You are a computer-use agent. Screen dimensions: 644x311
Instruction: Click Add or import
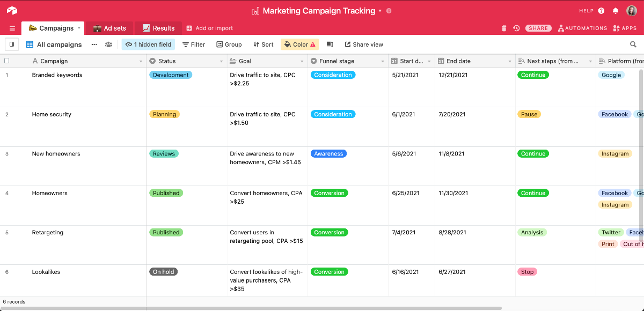(209, 28)
